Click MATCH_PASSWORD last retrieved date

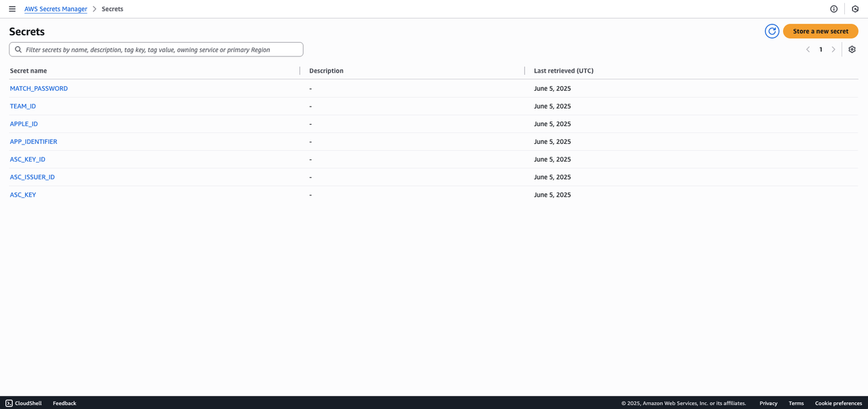click(x=552, y=88)
